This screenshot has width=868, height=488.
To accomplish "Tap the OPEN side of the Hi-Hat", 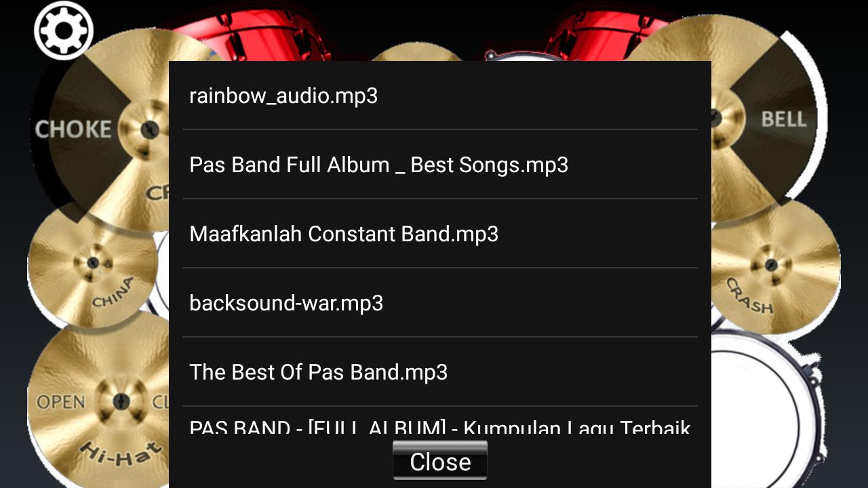I will point(61,402).
